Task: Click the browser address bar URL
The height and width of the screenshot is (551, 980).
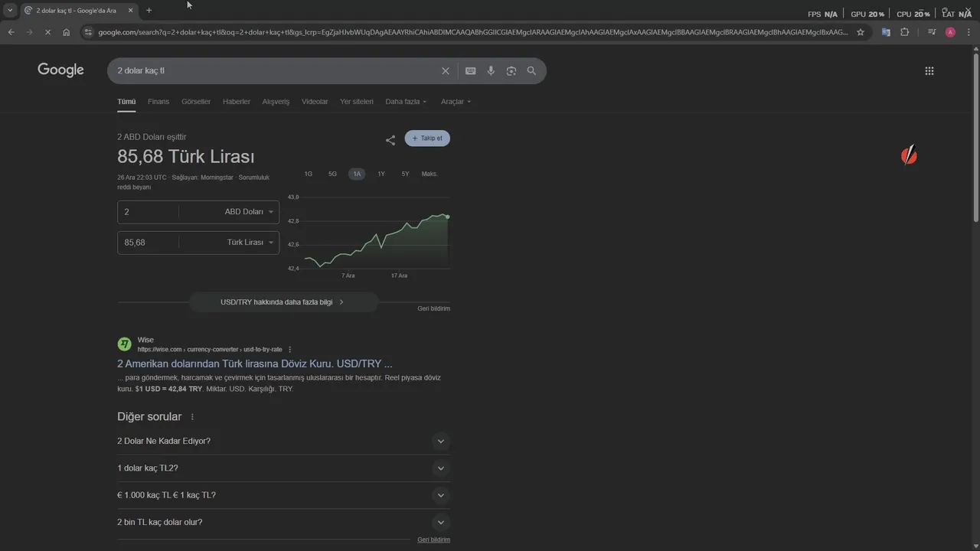Action: 472,32
